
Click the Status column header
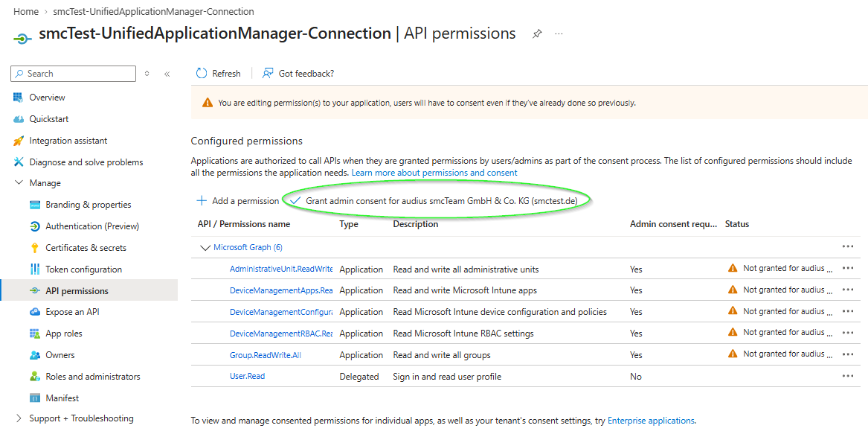coord(737,224)
